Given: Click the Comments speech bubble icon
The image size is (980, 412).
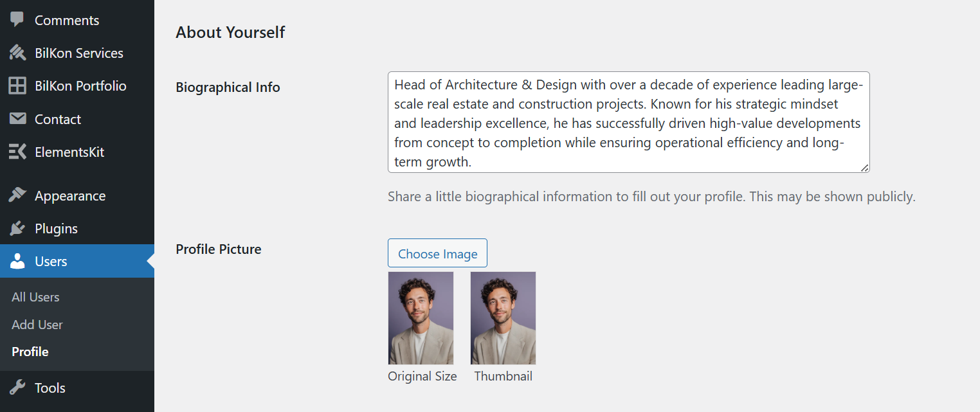Looking at the screenshot, I should point(17,19).
